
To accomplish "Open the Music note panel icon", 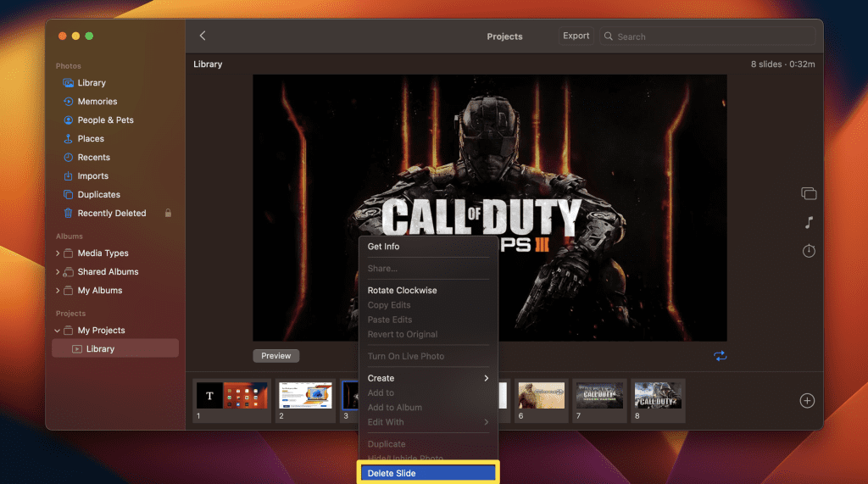I will tap(809, 223).
